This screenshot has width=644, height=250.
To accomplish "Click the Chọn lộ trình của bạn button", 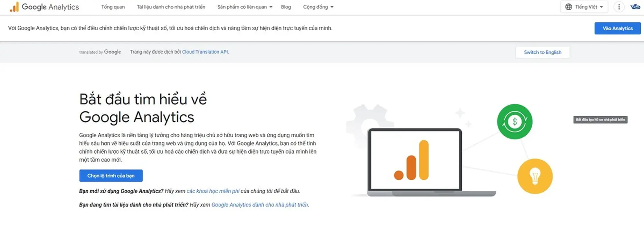I will 111,176.
